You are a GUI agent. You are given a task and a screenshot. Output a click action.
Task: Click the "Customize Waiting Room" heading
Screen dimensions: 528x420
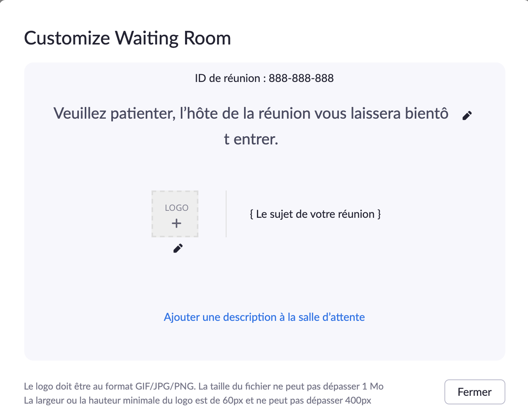coord(127,38)
